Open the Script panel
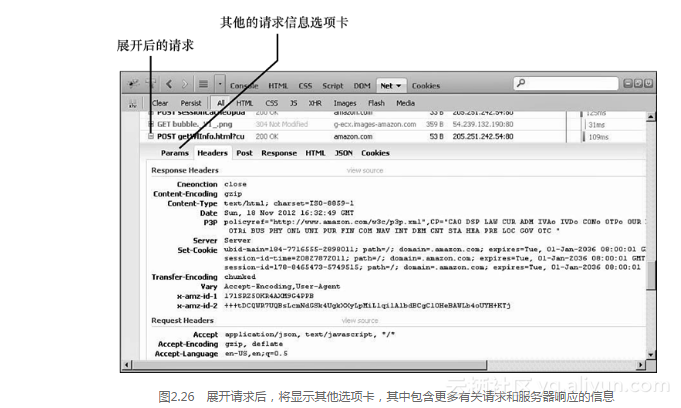This screenshot has width=681, height=408. pos(333,86)
